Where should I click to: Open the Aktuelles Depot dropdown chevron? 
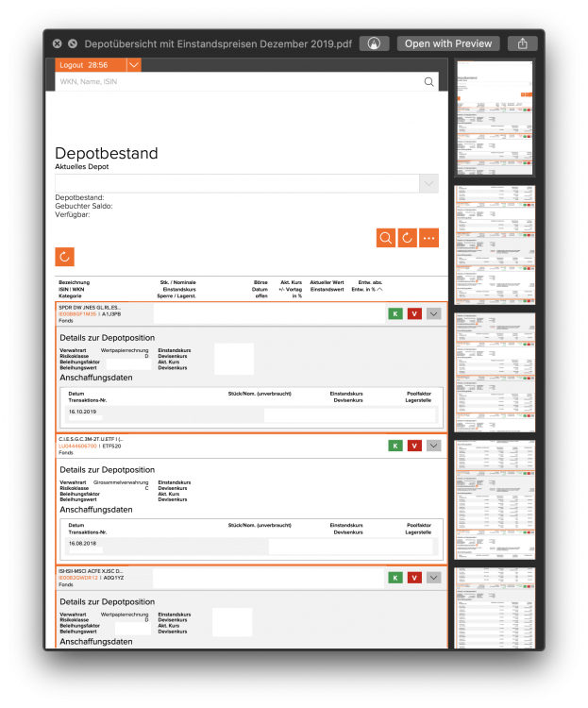click(x=428, y=183)
